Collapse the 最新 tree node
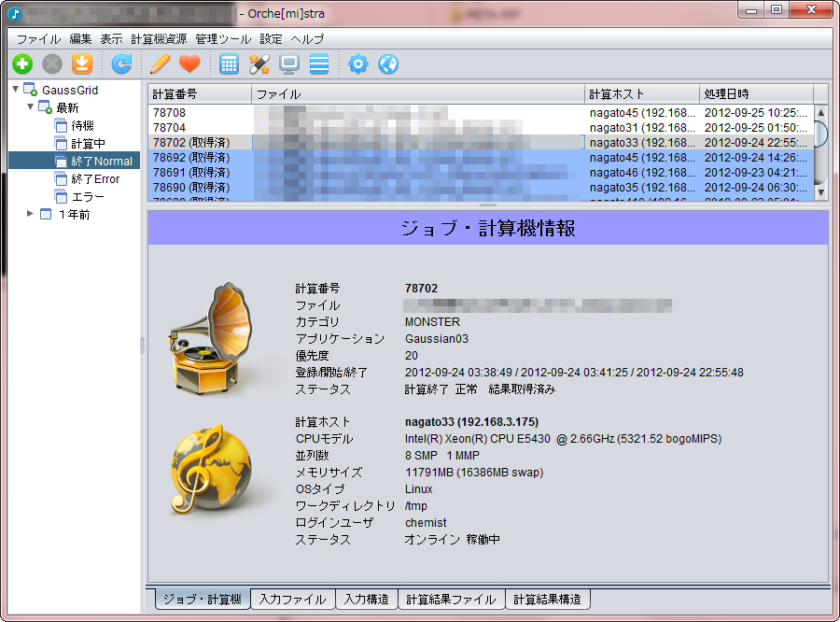The height and width of the screenshot is (622, 840). 31,107
